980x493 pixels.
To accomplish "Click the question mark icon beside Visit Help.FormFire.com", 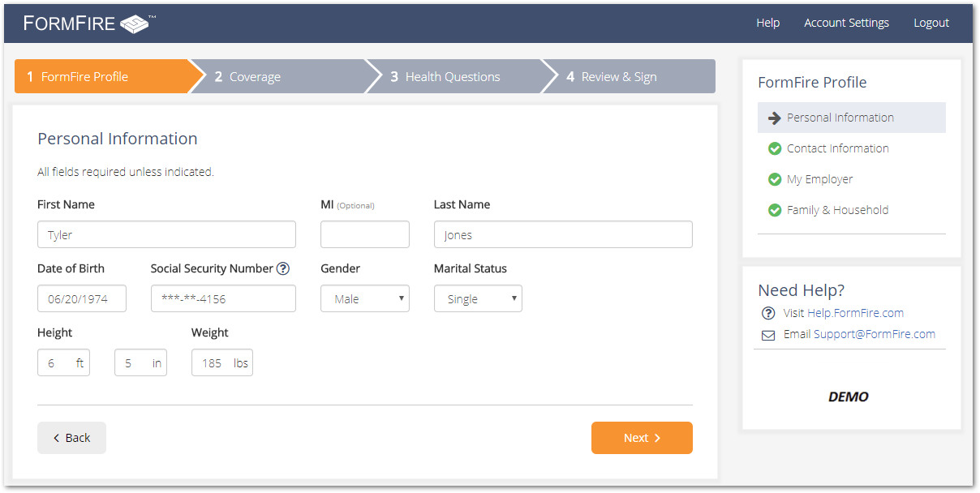I will pos(768,313).
